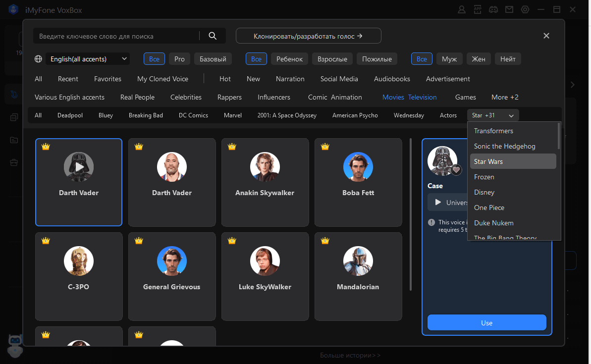Viewport: 591px width, 364px height.
Task: Select the Wednesday subcategory
Action: 409,115
